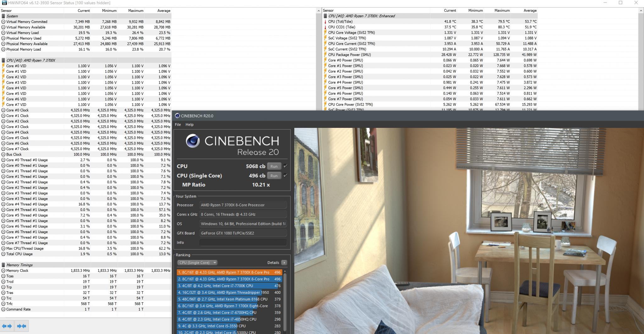Click the icon beside Memory Clock
The height and width of the screenshot is (334, 644).
point(3,271)
